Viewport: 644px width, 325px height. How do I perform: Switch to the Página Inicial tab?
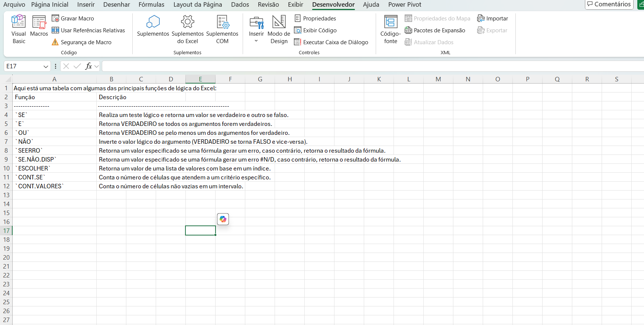point(50,4)
